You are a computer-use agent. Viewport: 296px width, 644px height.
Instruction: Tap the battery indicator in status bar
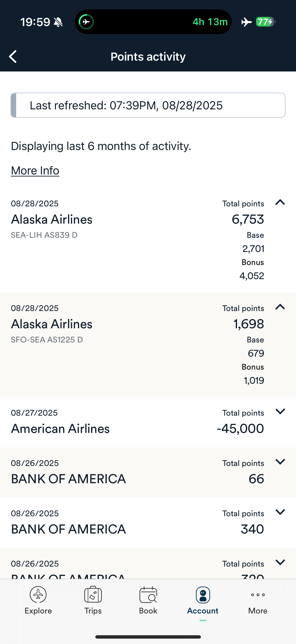[x=265, y=22]
